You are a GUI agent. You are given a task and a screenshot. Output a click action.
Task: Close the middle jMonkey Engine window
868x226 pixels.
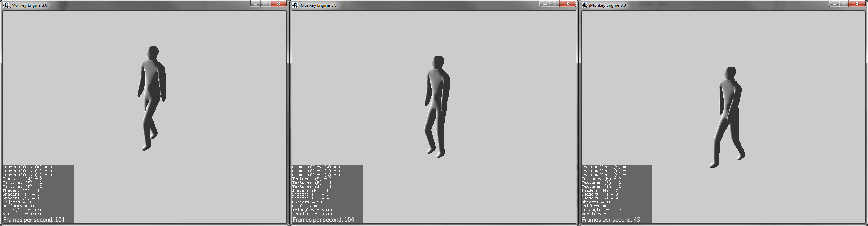tap(568, 4)
